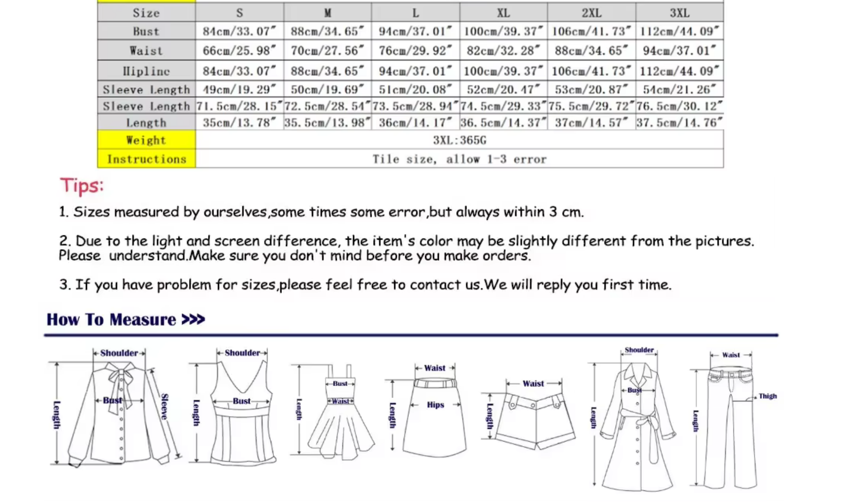Click the 'Hips' label on skirt diagram
Image resolution: width=843 pixels, height=504 pixels.
(x=436, y=404)
